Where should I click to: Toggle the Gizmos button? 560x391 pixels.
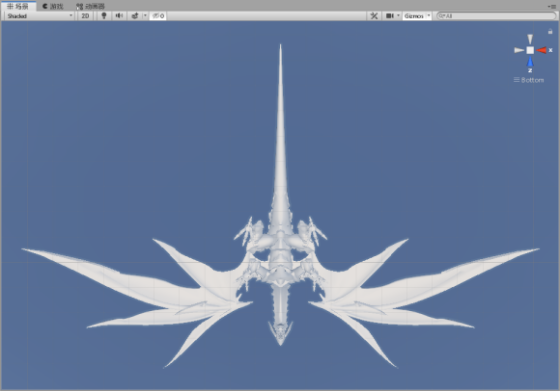(x=414, y=16)
